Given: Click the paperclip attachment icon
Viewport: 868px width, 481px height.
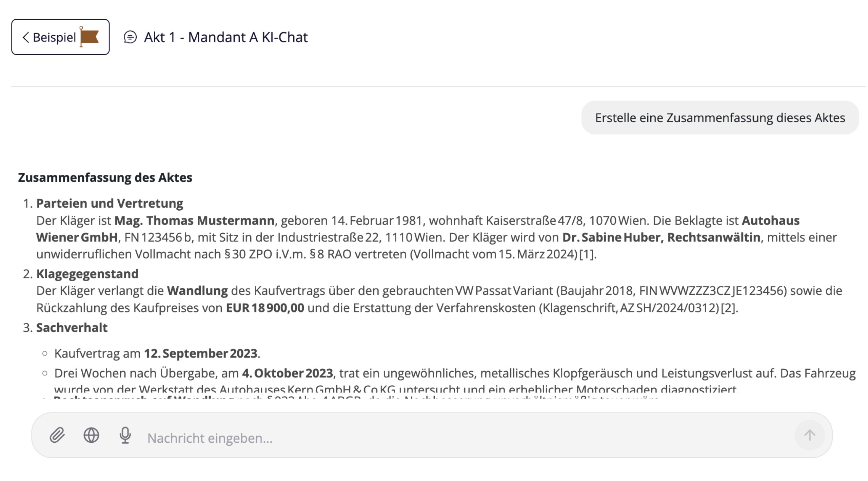Looking at the screenshot, I should click(57, 435).
